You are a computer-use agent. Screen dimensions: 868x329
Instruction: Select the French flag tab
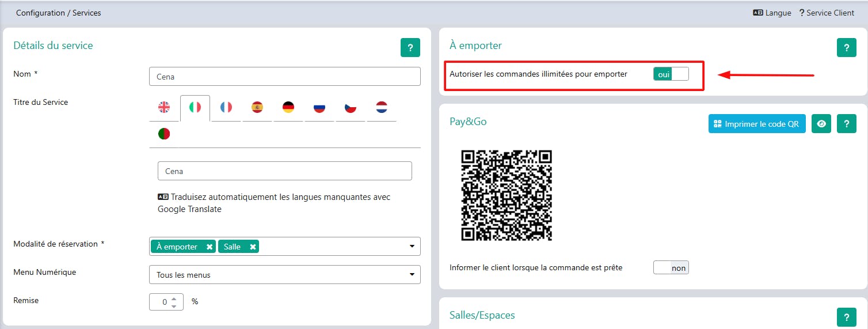click(x=226, y=107)
